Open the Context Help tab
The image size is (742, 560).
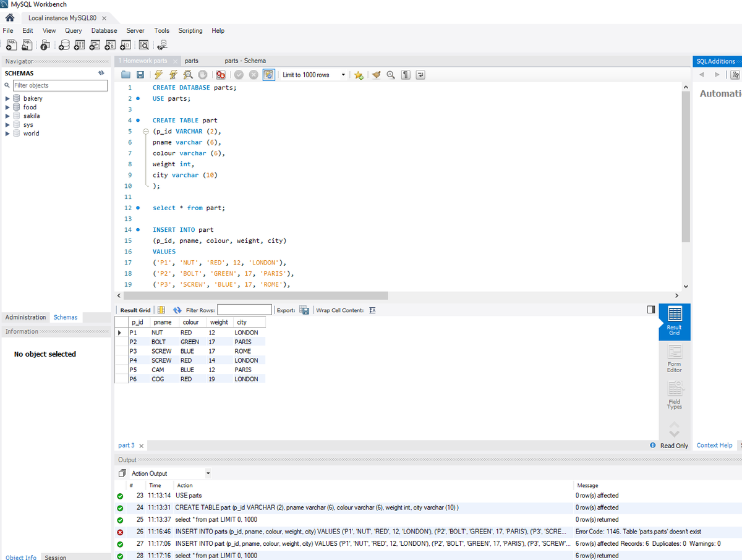click(x=714, y=445)
